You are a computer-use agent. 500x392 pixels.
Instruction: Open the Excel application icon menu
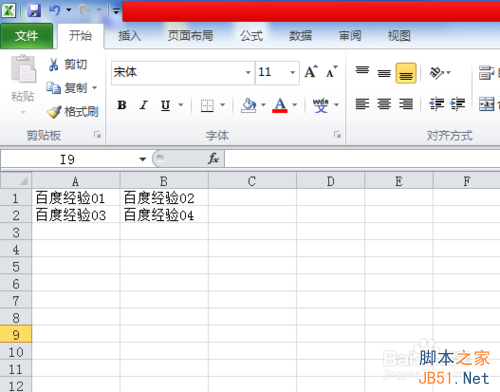[x=9, y=11]
